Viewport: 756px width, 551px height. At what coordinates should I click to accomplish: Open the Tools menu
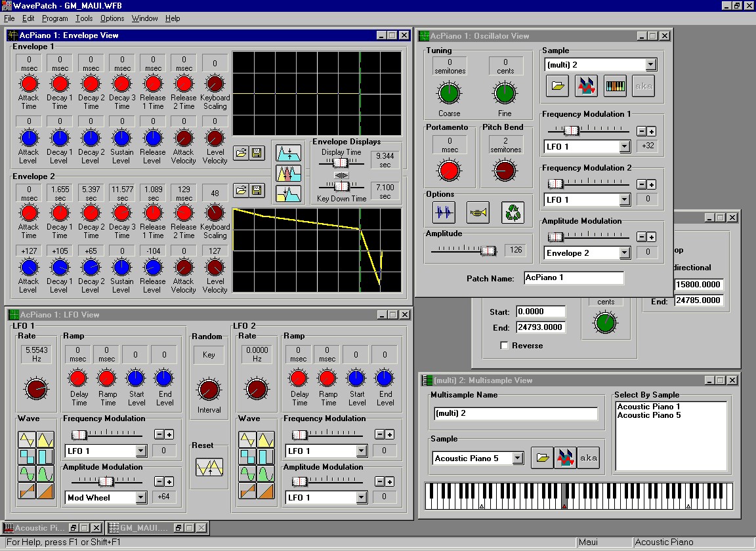pos(84,18)
